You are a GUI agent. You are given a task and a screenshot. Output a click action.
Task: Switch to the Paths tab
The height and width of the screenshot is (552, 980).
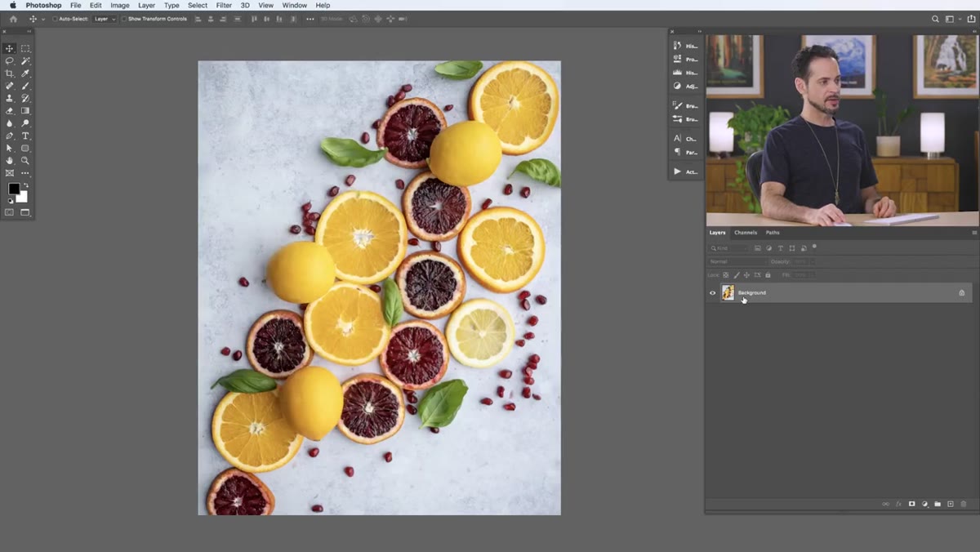773,233
